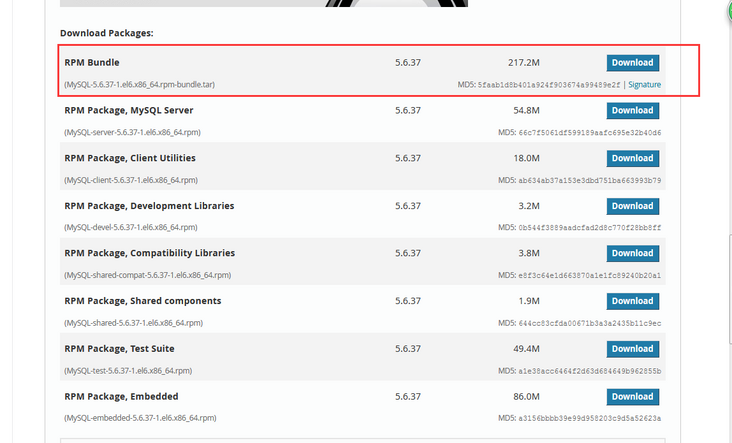Click the MySQL-devel rpm file name
732x443 pixels.
point(130,228)
